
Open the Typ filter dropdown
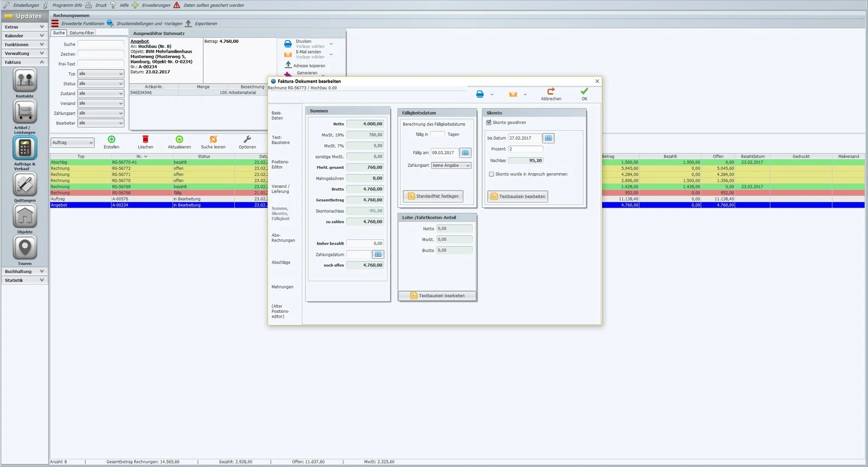[101, 74]
